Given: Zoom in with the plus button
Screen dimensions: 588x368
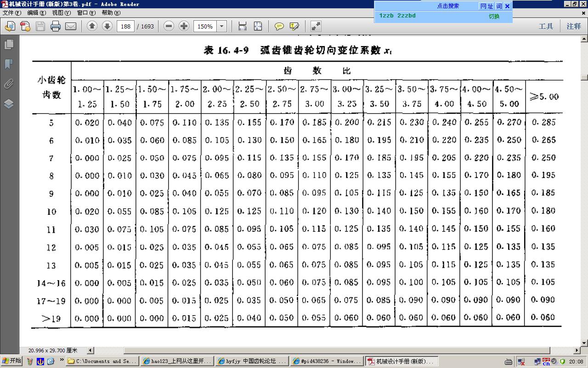Looking at the screenshot, I should tap(184, 26).
